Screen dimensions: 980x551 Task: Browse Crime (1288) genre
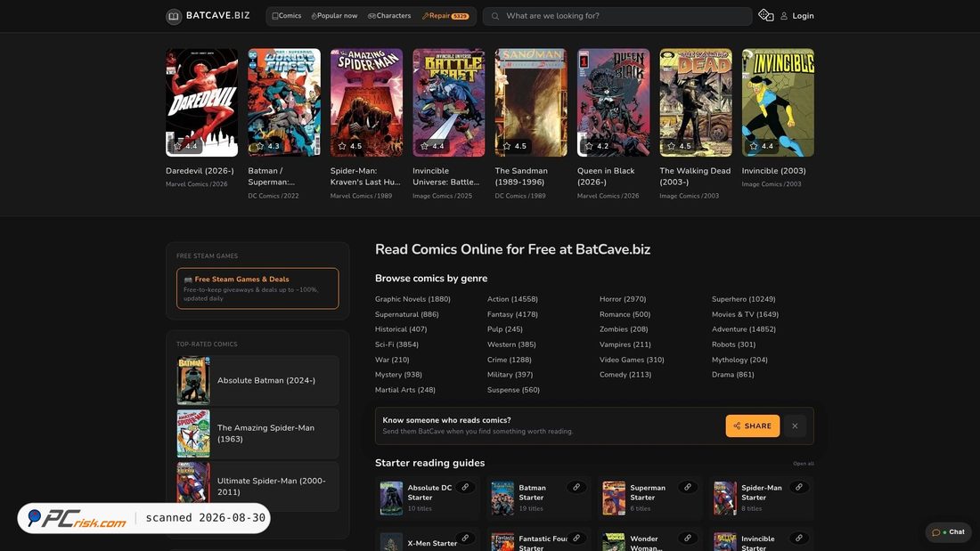click(x=510, y=360)
